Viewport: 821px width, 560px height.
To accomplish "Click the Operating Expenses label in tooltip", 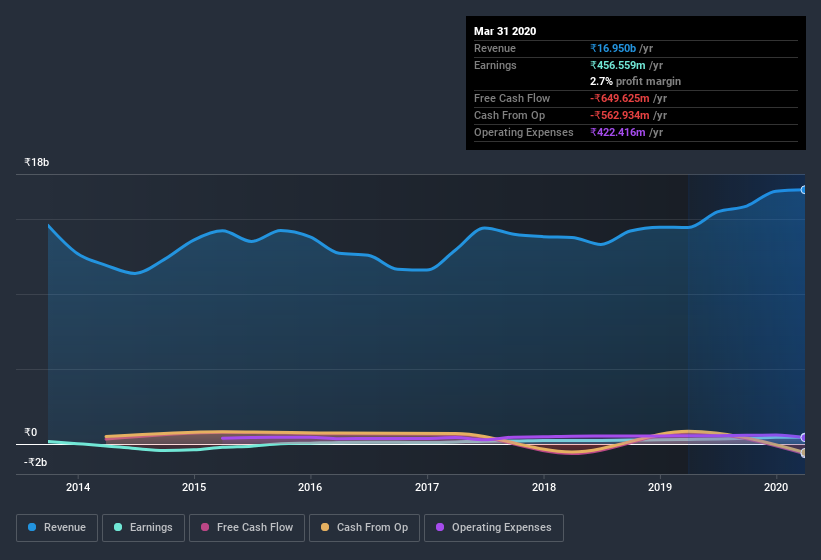I will pyautogui.click(x=524, y=132).
